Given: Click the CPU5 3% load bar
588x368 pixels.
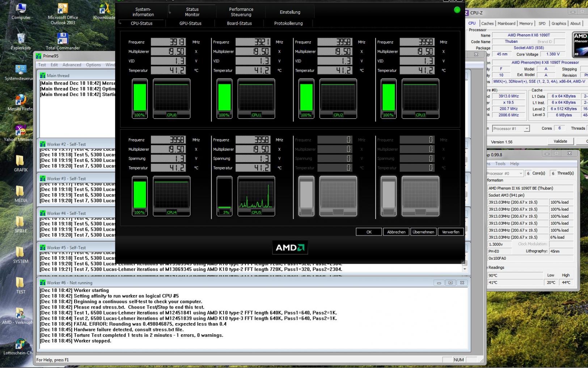Looking at the screenshot, I should (x=224, y=196).
